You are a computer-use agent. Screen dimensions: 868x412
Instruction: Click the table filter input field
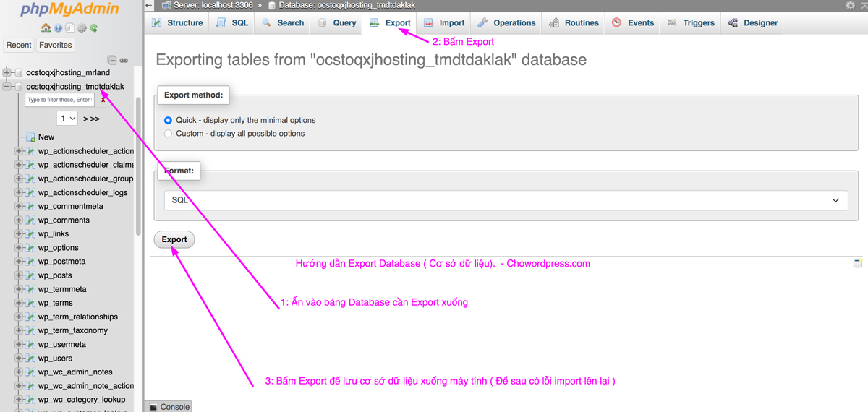pyautogui.click(x=59, y=100)
